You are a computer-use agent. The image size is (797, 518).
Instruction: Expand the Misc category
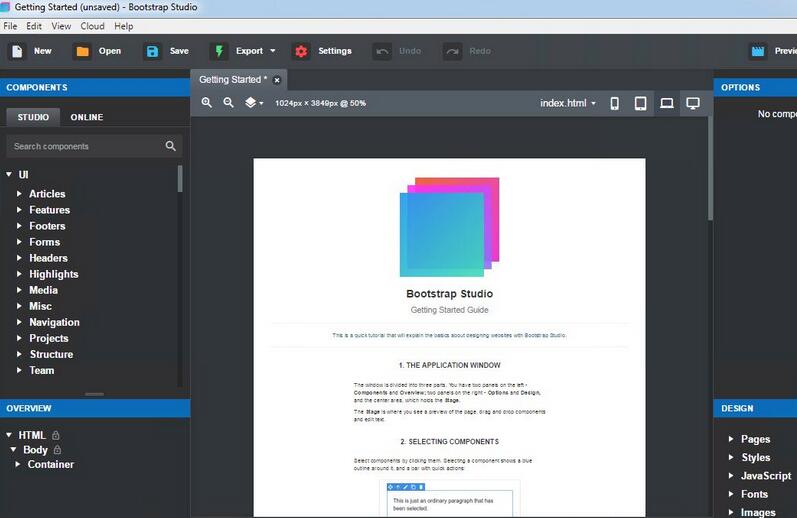[19, 306]
